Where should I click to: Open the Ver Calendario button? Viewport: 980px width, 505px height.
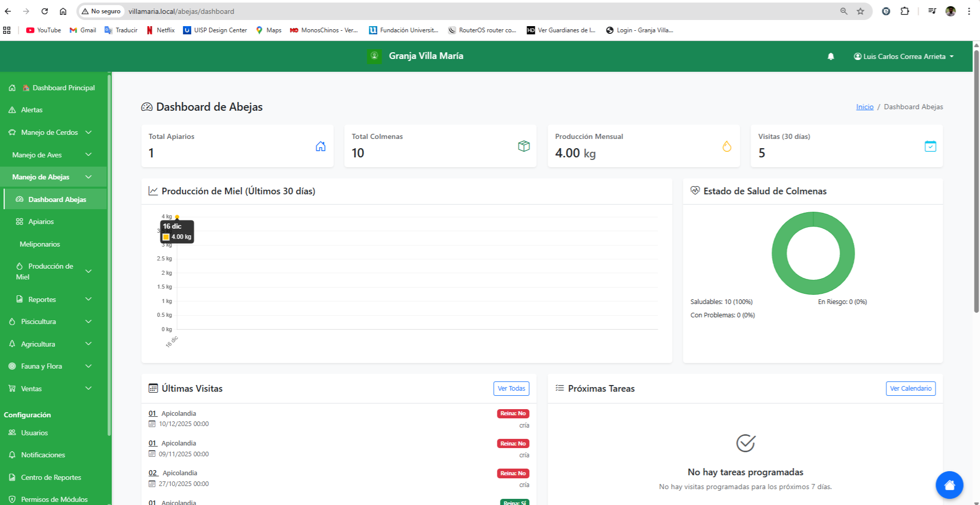pyautogui.click(x=910, y=389)
